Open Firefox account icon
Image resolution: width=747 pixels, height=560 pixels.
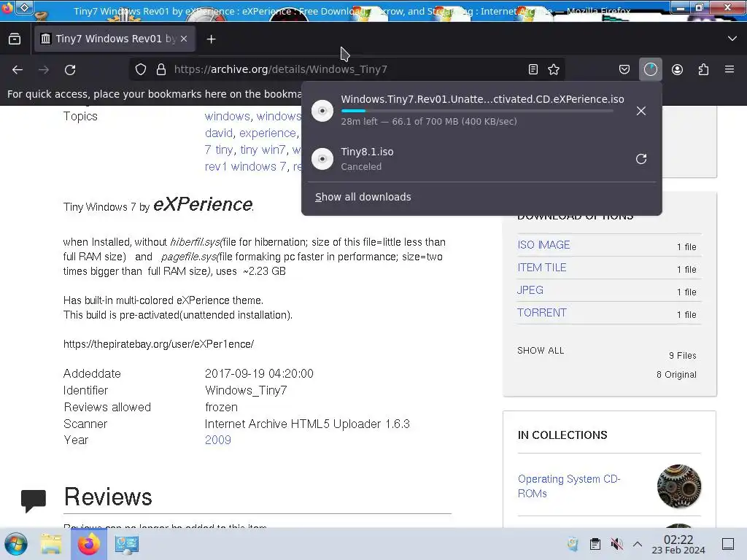pos(677,69)
